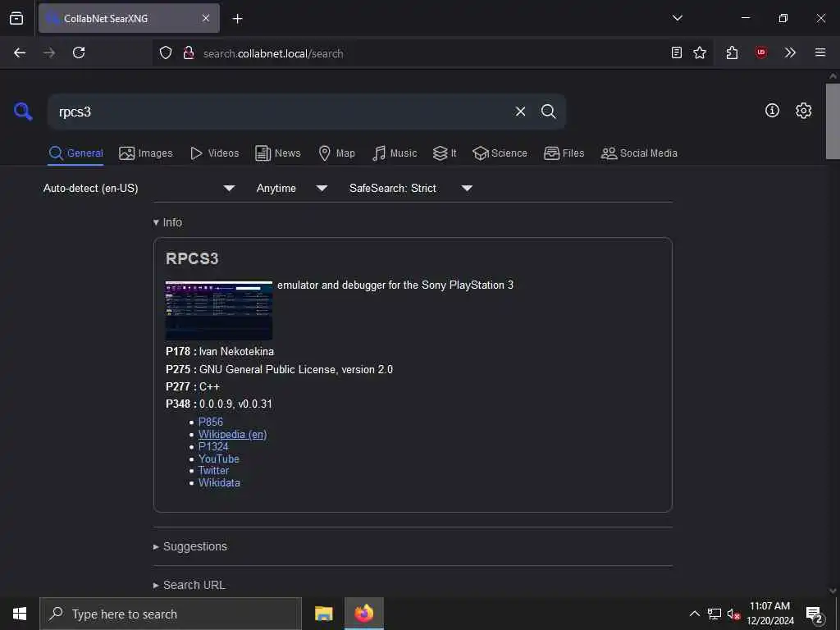
Task: Toggle reader view
Action: click(676, 52)
